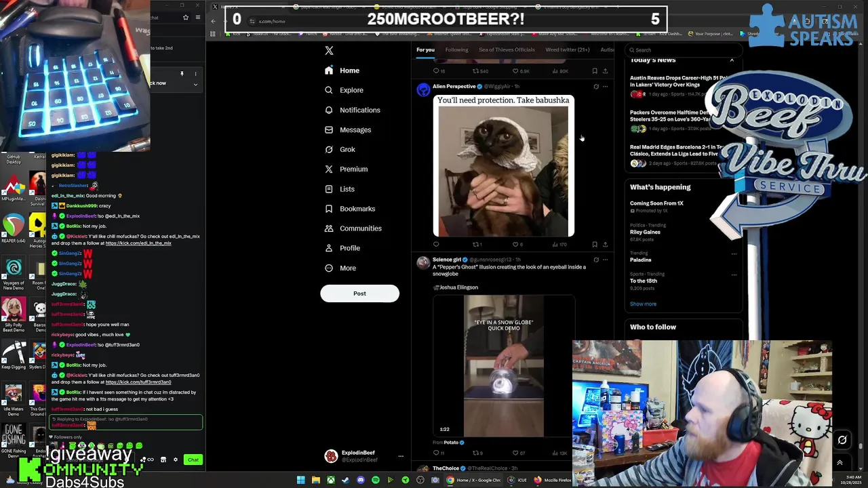The image size is (868, 488).
Task: Click the X logo in the sidebar
Action: [329, 51]
